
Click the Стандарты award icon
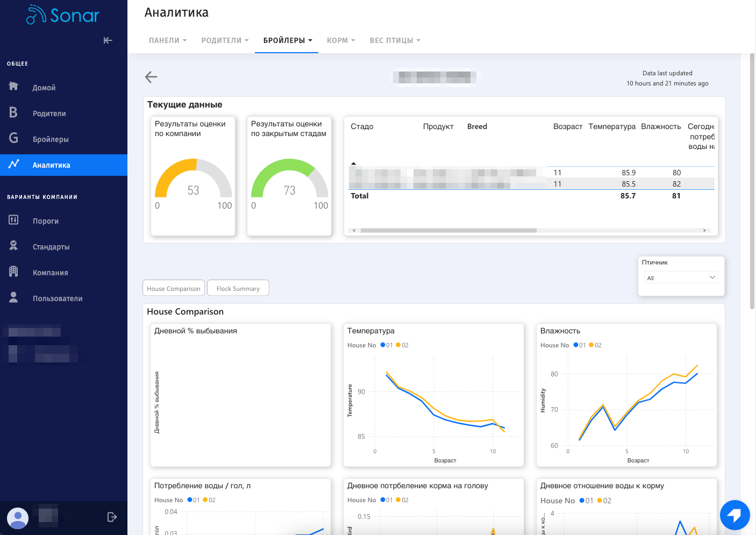click(x=13, y=246)
